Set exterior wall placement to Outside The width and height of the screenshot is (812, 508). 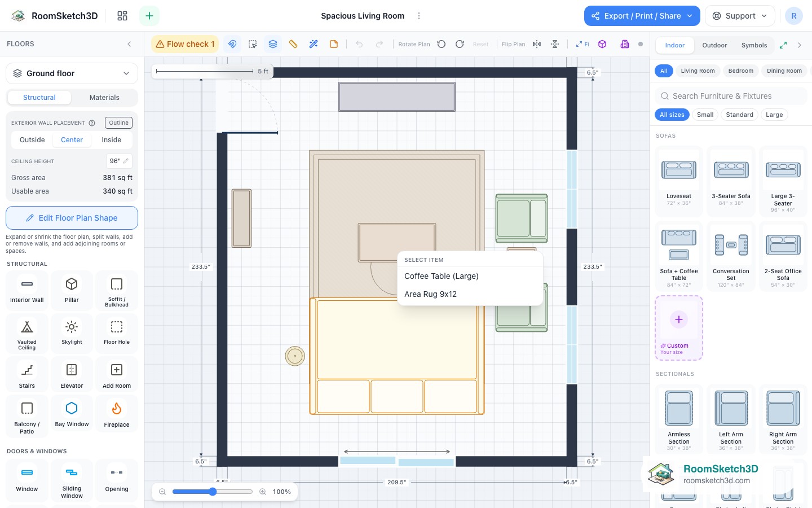(x=32, y=140)
